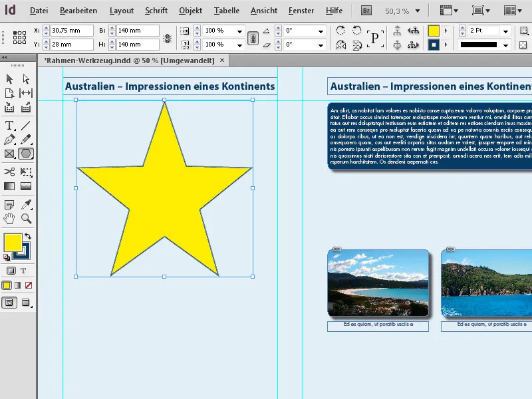This screenshot has height=399, width=532.
Task: Click the yellow fill swatch in control bar
Action: pyautogui.click(x=434, y=31)
